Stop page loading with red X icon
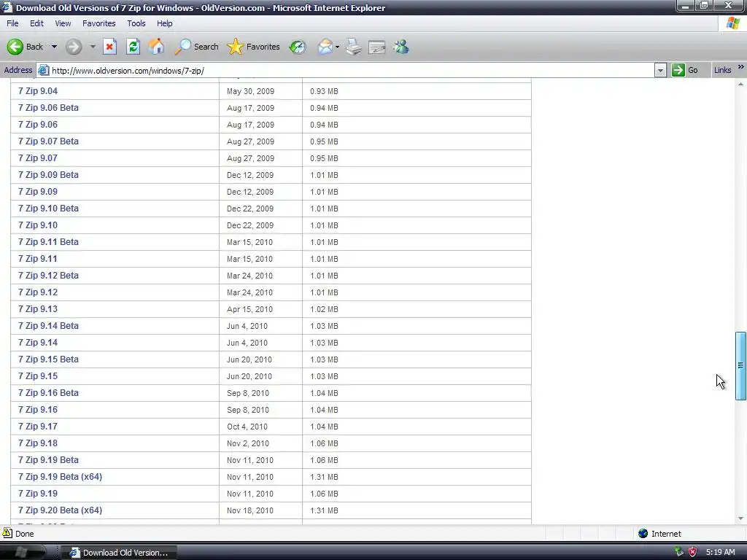The image size is (747, 560). 109,47
